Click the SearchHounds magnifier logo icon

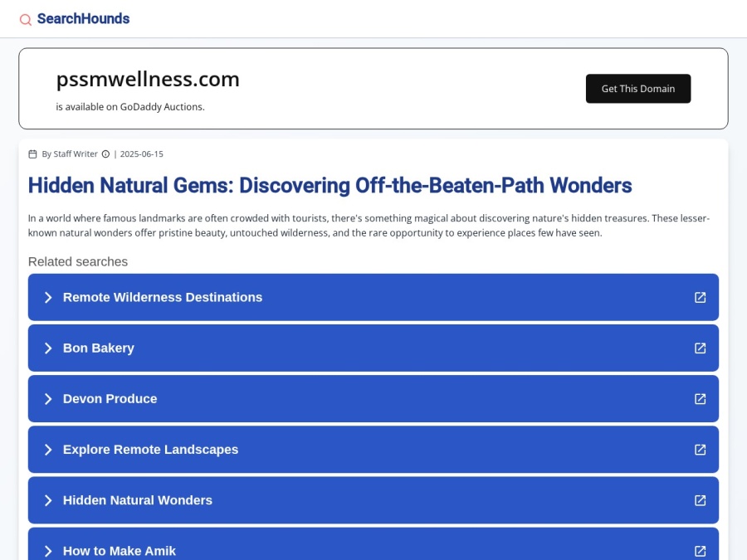(25, 20)
